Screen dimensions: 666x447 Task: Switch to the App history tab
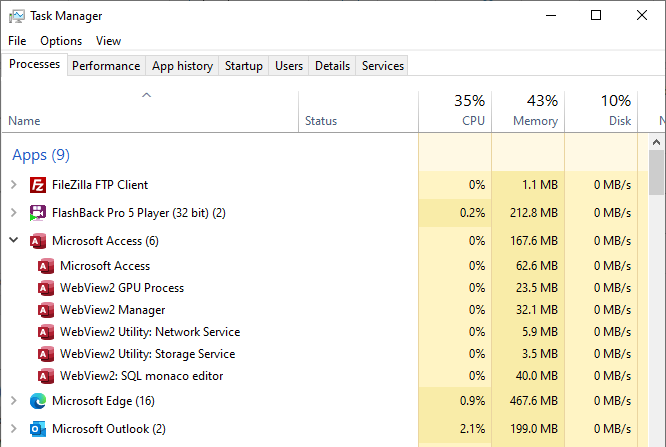(x=182, y=66)
